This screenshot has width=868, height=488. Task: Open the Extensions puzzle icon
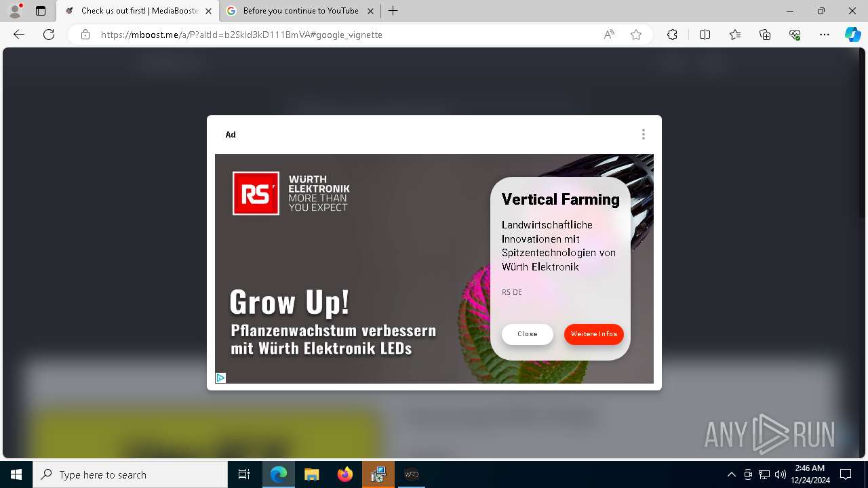pyautogui.click(x=672, y=35)
